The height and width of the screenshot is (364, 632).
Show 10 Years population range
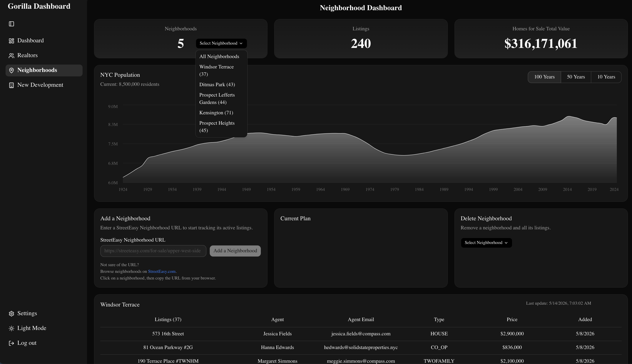coord(606,77)
